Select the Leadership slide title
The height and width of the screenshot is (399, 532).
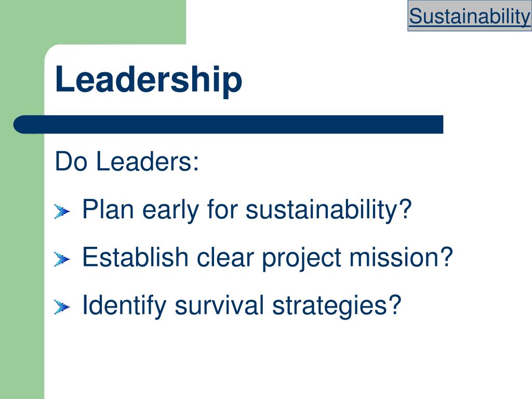pos(149,79)
